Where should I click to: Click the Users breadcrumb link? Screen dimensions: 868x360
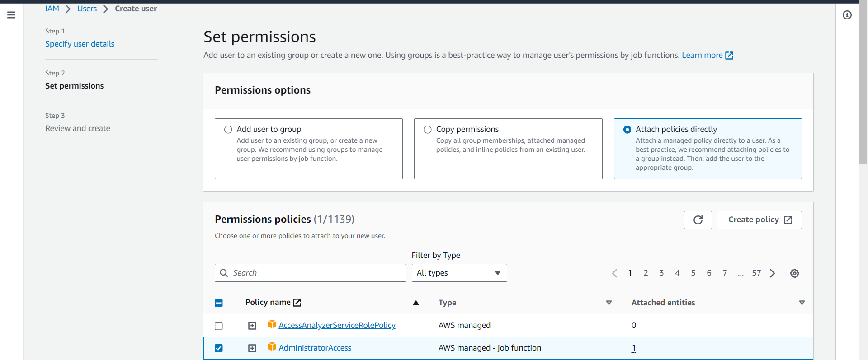(x=87, y=9)
